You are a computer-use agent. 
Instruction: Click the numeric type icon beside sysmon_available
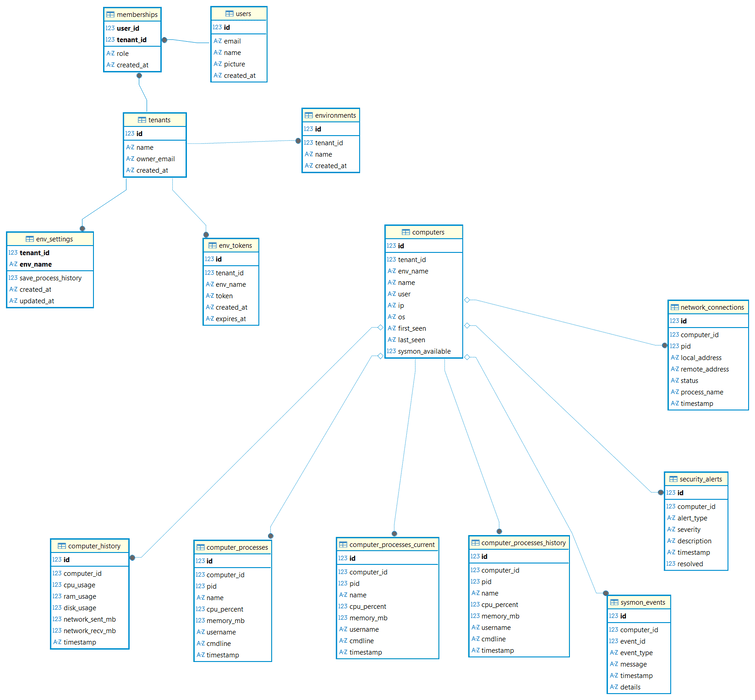pyautogui.click(x=391, y=352)
